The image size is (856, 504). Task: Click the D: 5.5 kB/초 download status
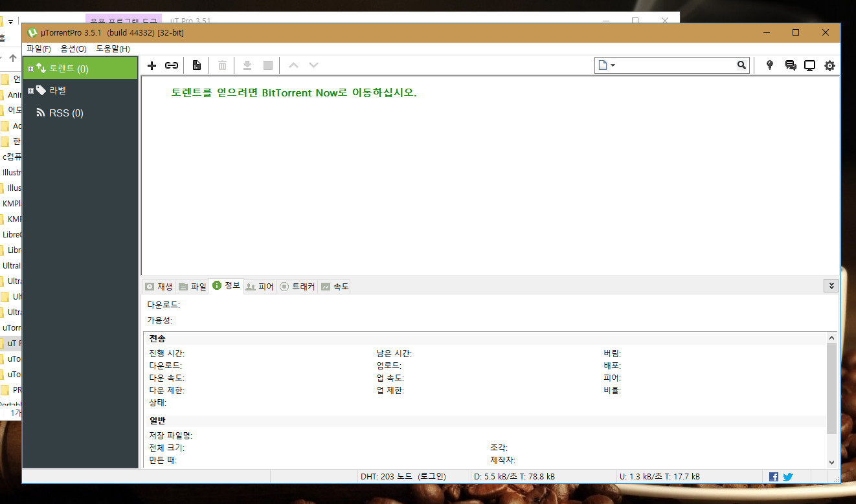(514, 477)
